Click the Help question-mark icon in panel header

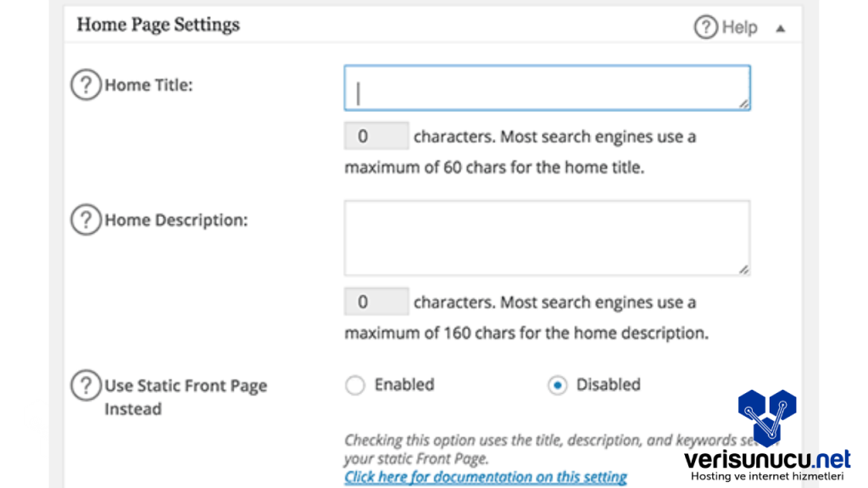(x=706, y=27)
